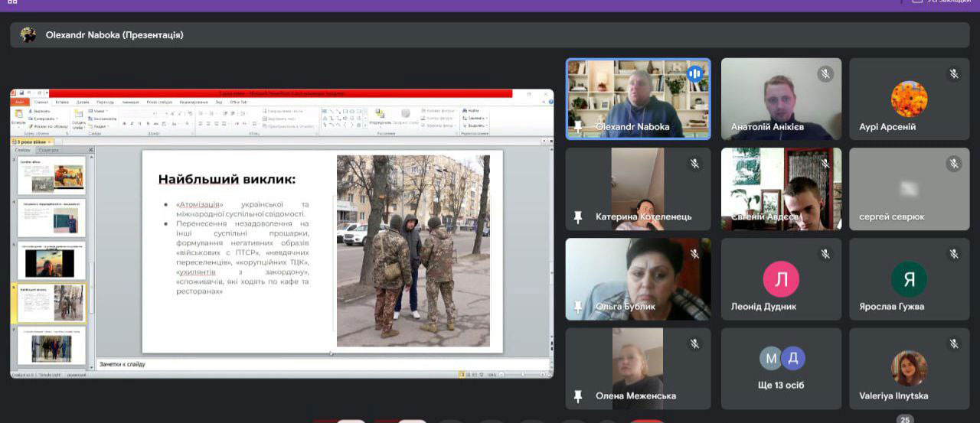
Task: Select the highlighted Найбільший виклик slide thumbnail
Action: (52, 304)
